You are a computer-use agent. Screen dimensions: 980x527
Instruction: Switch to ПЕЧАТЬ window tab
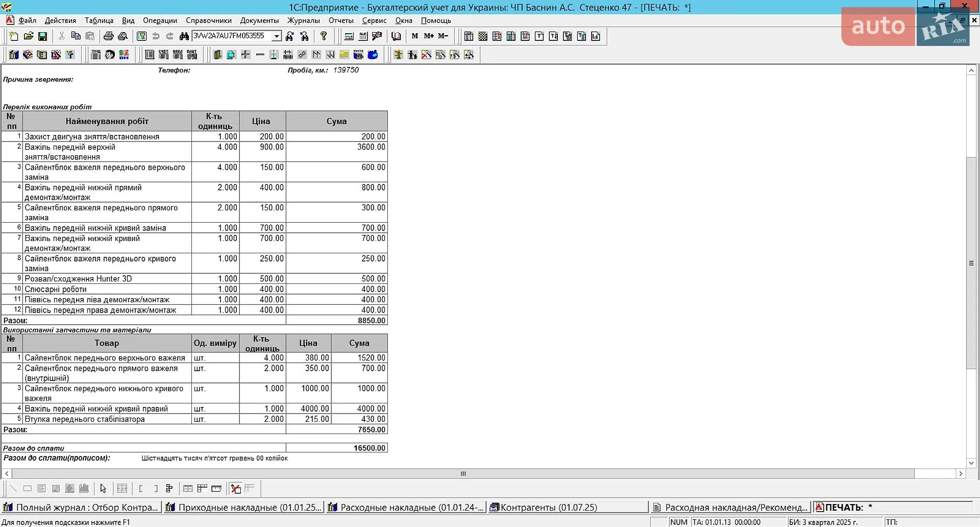893,507
